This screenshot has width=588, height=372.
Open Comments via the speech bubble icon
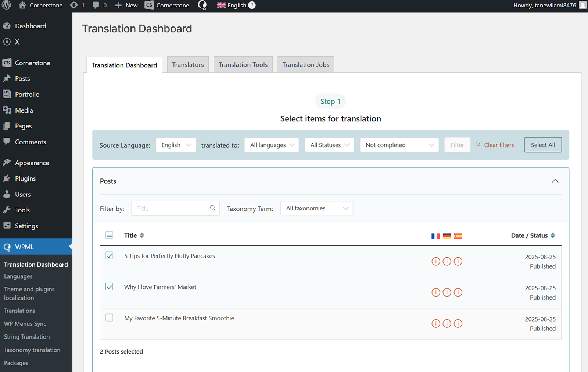[x=7, y=142]
